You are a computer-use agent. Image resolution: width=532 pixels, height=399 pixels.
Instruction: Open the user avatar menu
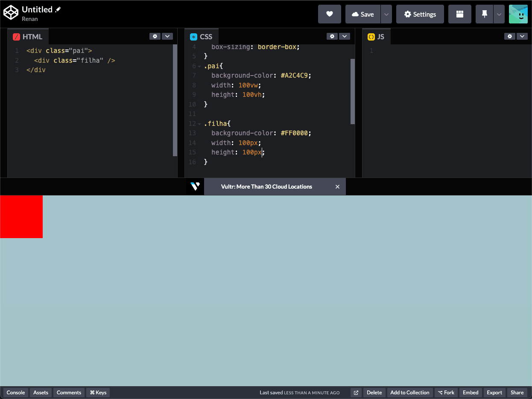[518, 14]
